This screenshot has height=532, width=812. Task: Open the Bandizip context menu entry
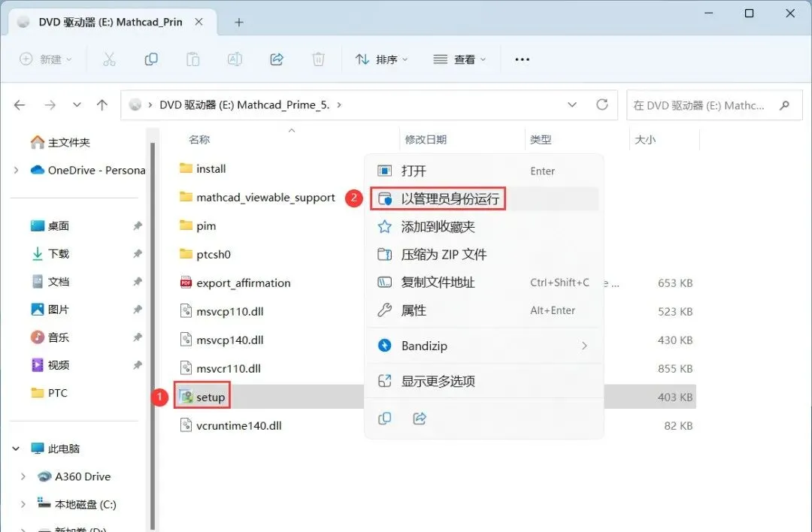tap(484, 346)
